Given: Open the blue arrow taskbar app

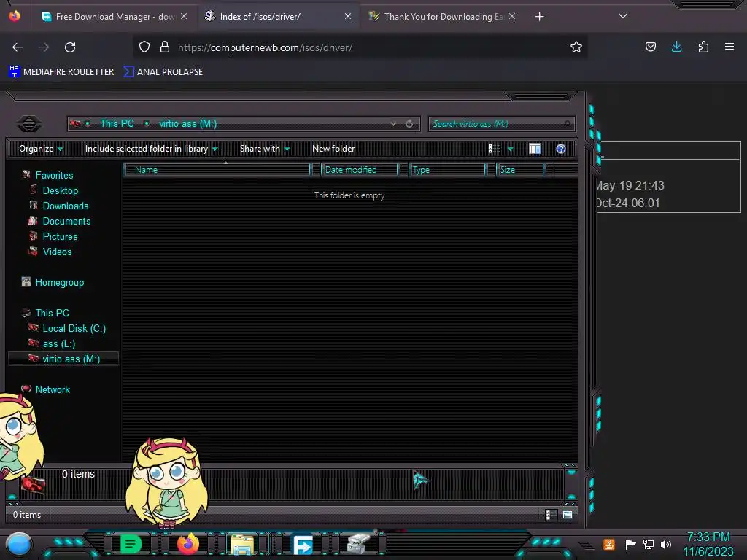Looking at the screenshot, I should [x=303, y=545].
